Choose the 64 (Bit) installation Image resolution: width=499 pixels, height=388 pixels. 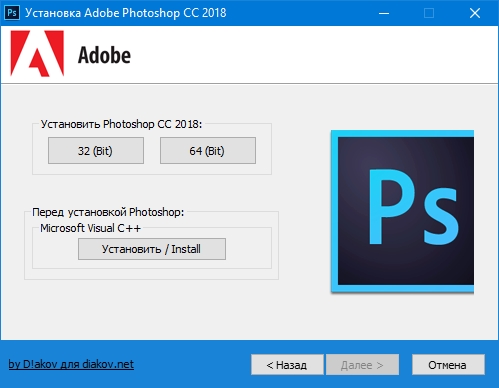[208, 151]
